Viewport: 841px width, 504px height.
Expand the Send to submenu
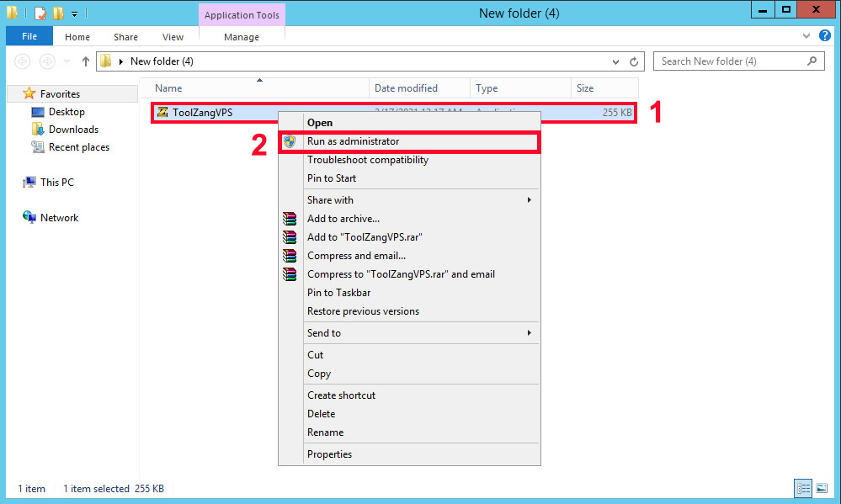pos(529,333)
